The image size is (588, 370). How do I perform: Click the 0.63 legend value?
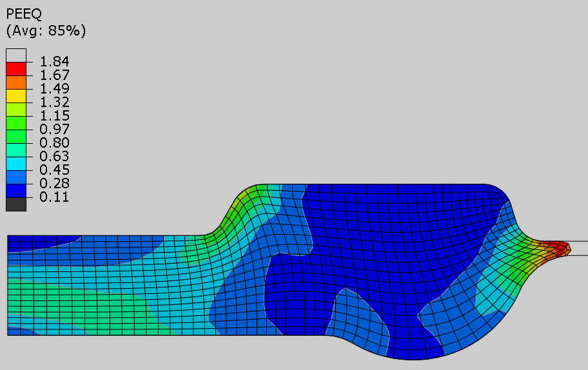click(x=54, y=156)
